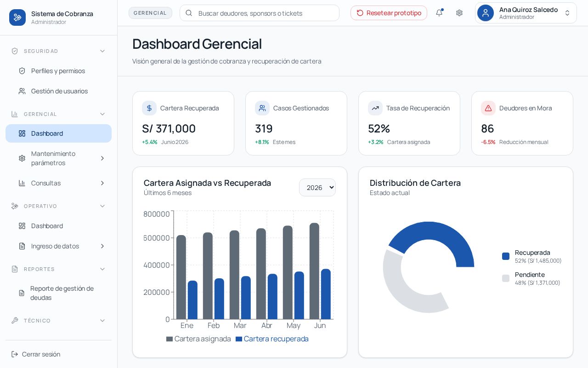Click the warning icon on Deudores en Mora
This screenshot has width=588, height=368.
488,108
